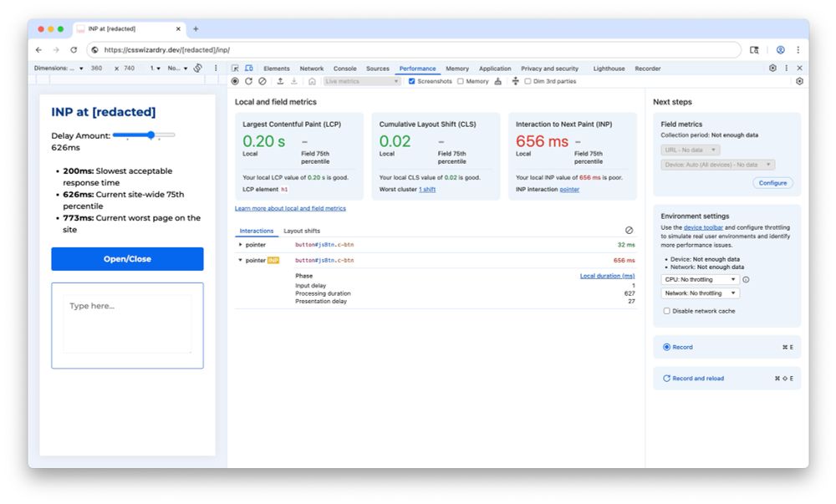
Task: Expand the 32 ms pointer interaction row
Action: pyautogui.click(x=241, y=245)
